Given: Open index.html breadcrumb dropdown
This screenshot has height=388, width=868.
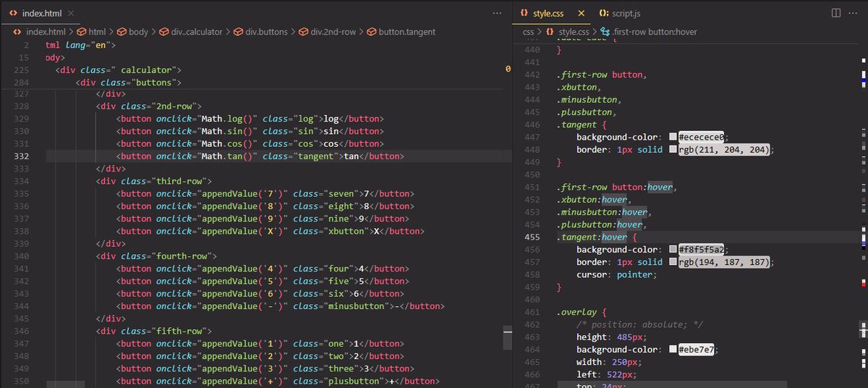Looking at the screenshot, I should [x=45, y=32].
